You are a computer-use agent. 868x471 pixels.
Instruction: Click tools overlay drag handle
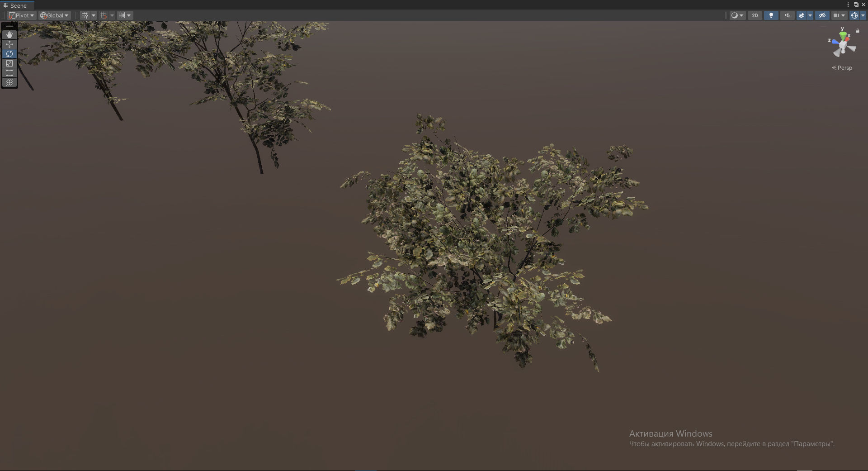[x=9, y=26]
